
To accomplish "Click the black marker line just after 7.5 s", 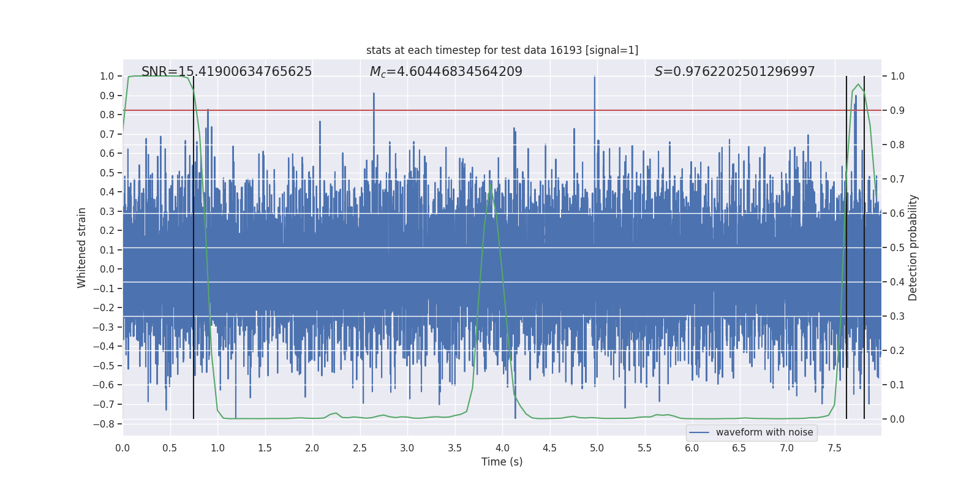I will pos(846,245).
